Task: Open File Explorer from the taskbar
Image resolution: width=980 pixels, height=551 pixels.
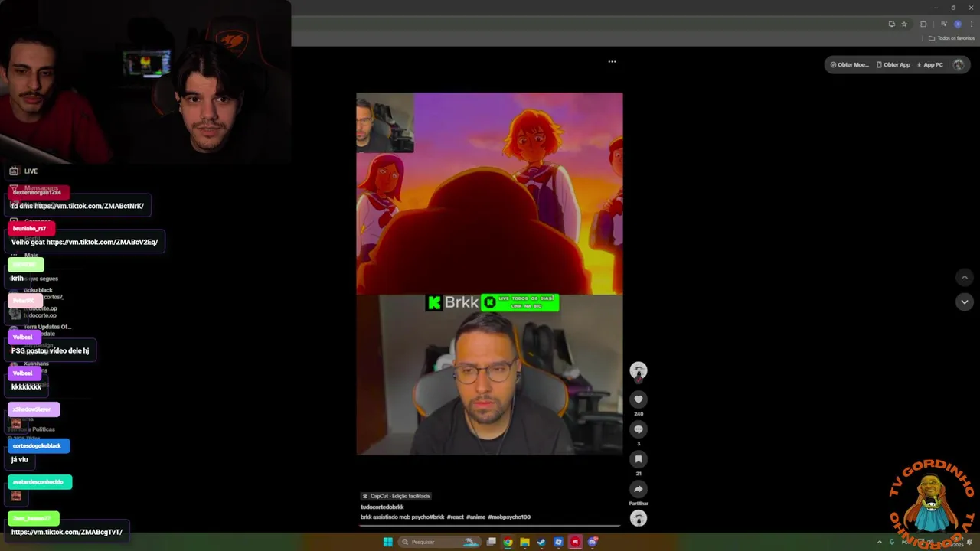Action: (524, 542)
